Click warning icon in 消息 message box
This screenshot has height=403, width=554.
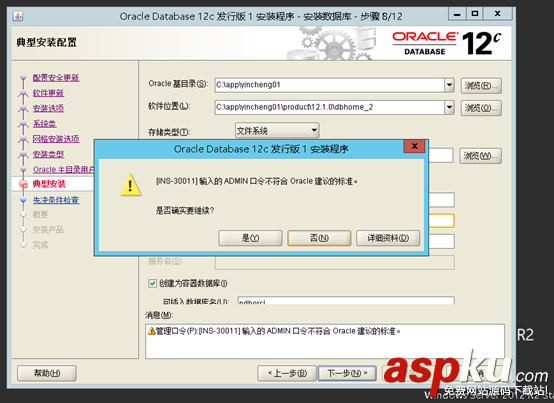coord(152,331)
